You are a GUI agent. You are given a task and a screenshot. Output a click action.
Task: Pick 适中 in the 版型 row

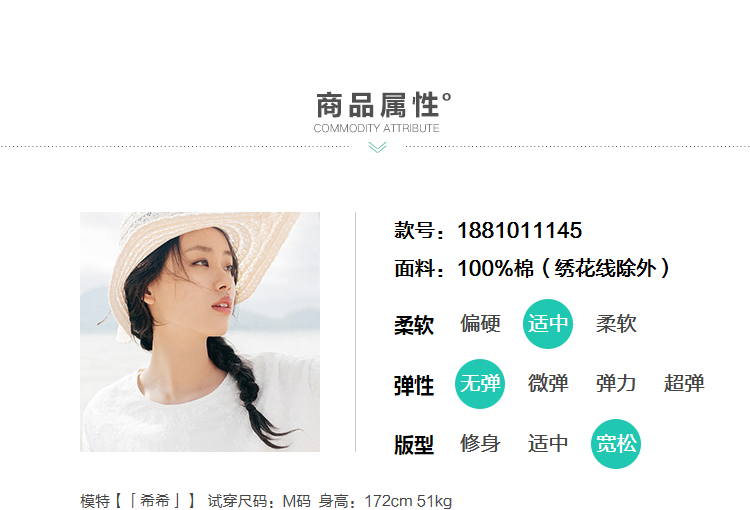[x=548, y=443]
